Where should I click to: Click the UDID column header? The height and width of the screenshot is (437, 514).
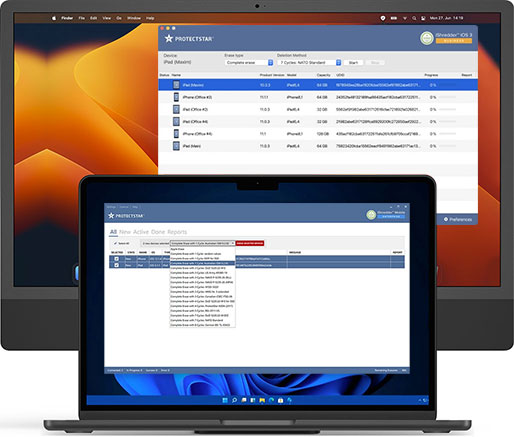click(340, 75)
